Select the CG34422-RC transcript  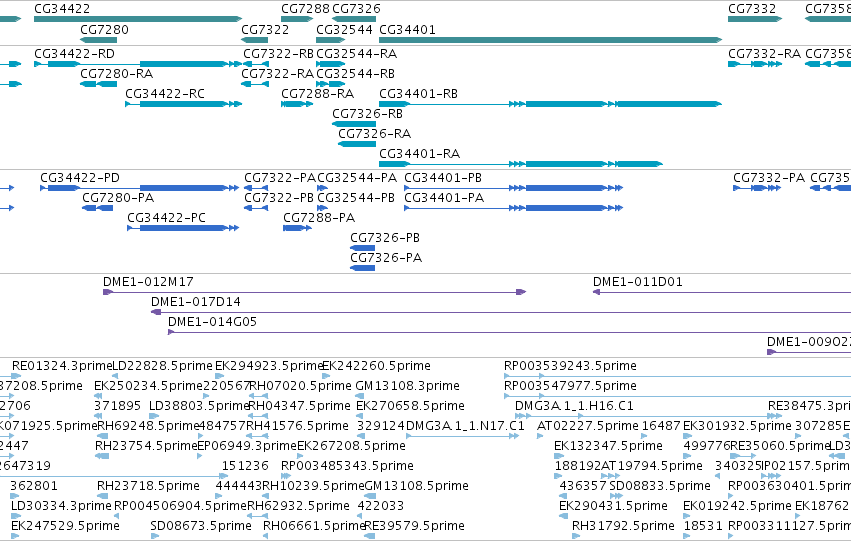click(183, 104)
